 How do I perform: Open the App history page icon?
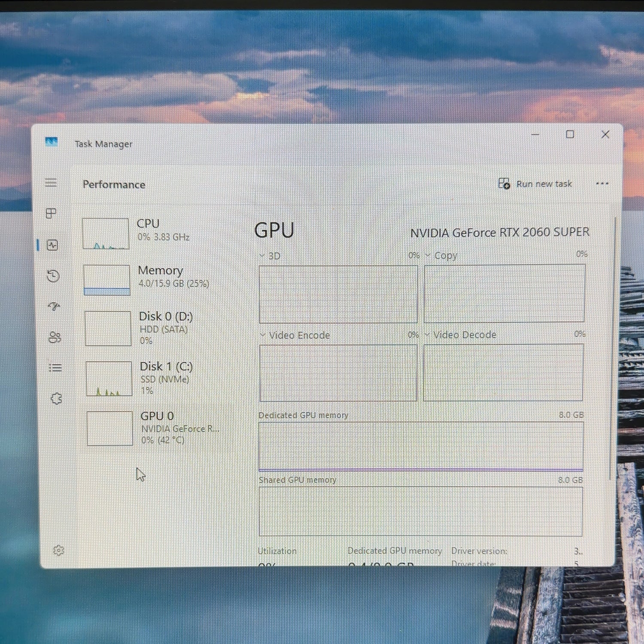point(53,276)
